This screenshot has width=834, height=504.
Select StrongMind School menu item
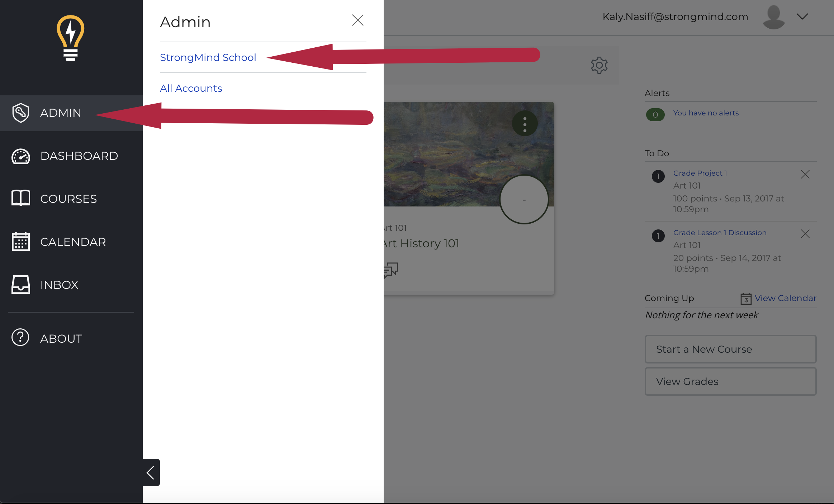pyautogui.click(x=209, y=58)
